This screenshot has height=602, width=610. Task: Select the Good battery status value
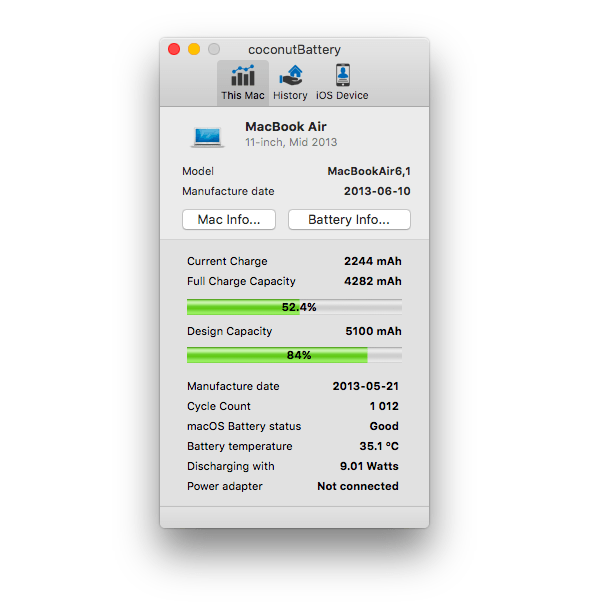click(384, 426)
